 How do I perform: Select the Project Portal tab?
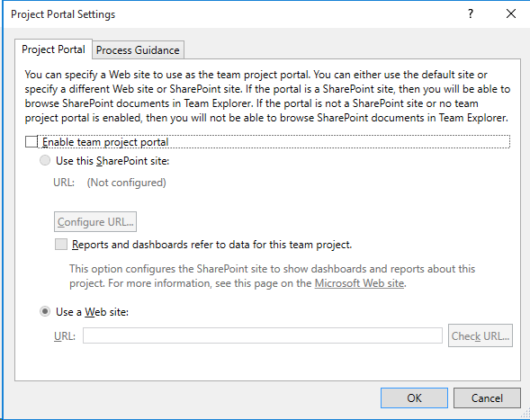click(53, 49)
